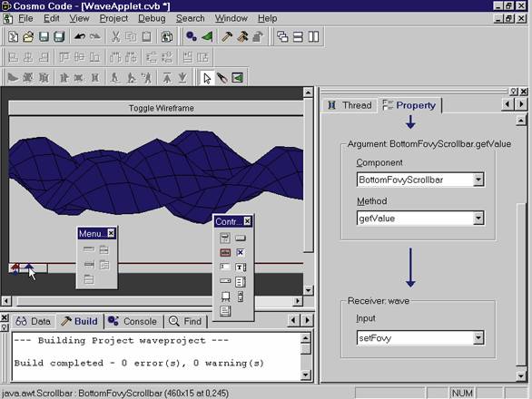
Task: Open the Project menu
Action: [x=113, y=18]
